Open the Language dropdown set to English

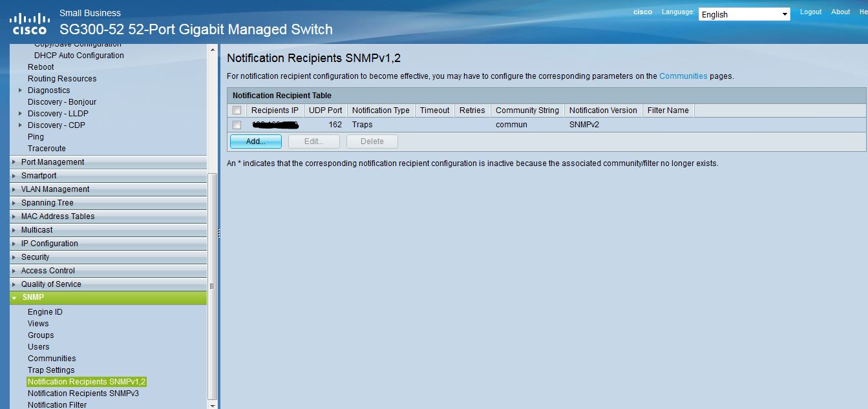(744, 14)
